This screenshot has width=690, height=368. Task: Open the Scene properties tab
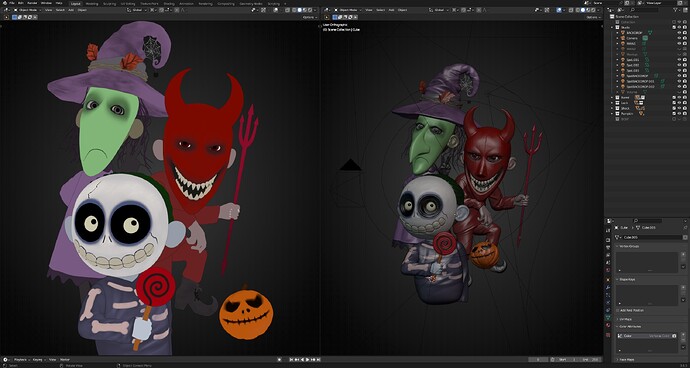click(x=608, y=262)
